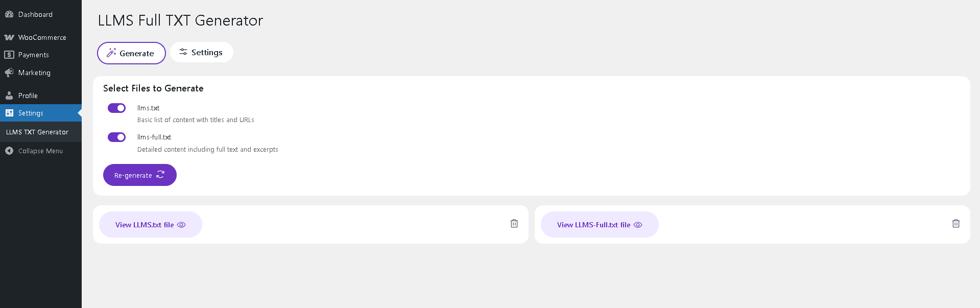Viewport: 980px width, 308px height.
Task: Click the Marketing megaphone icon
Action: [9, 73]
